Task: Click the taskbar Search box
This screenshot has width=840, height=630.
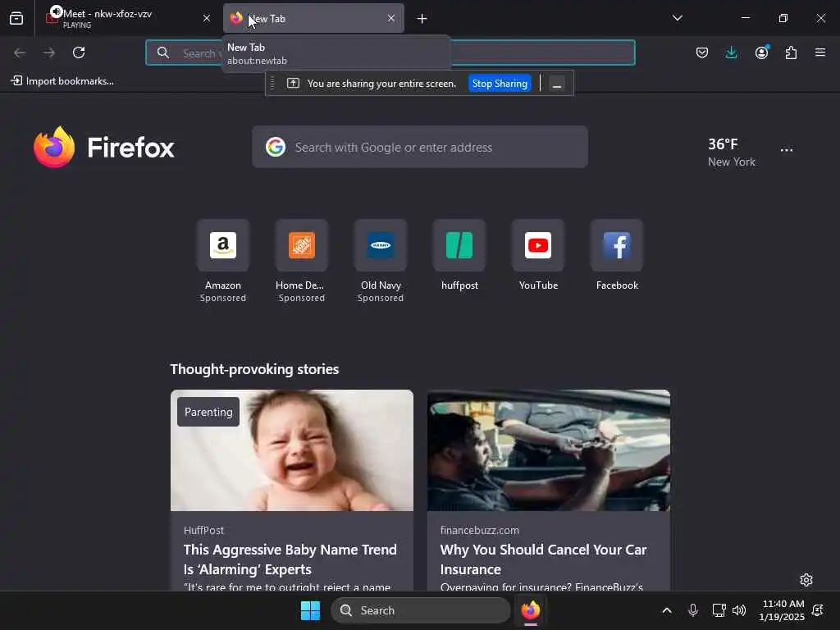Action: (x=421, y=610)
